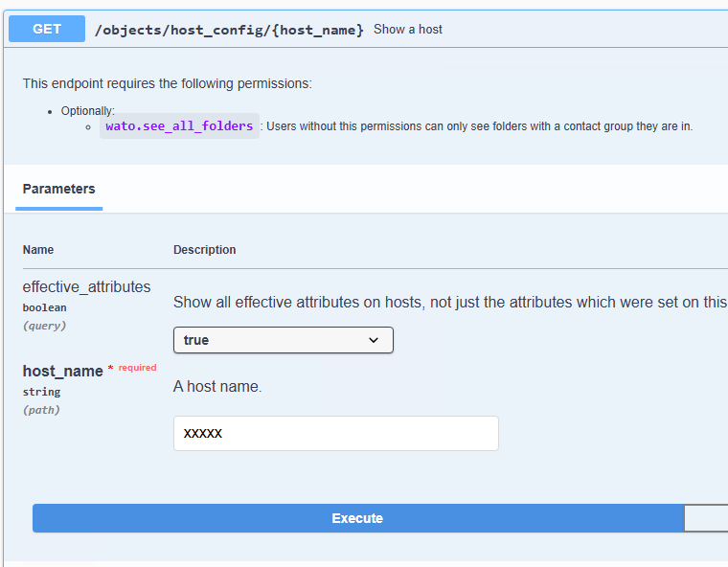This screenshot has height=567, width=728.
Task: Click the boolean type label
Action: tap(44, 307)
